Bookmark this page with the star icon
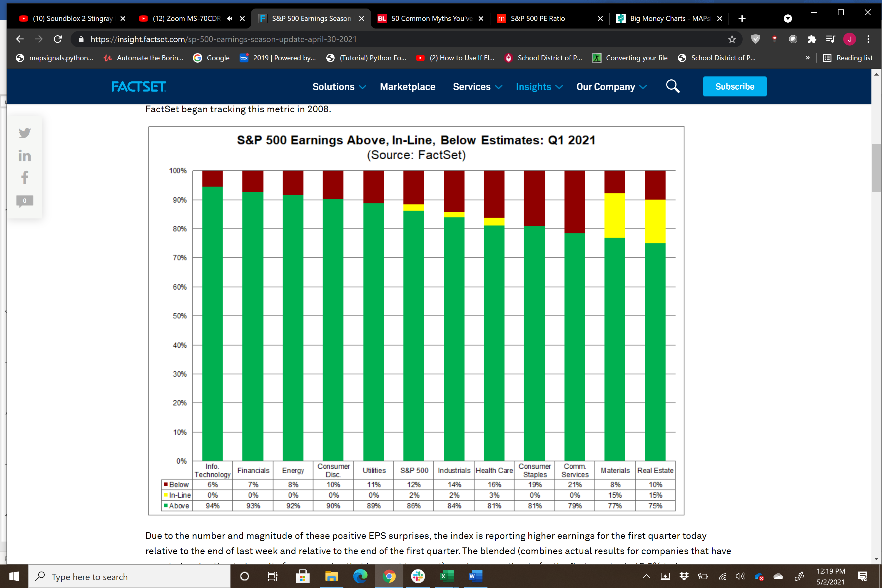 (x=732, y=39)
